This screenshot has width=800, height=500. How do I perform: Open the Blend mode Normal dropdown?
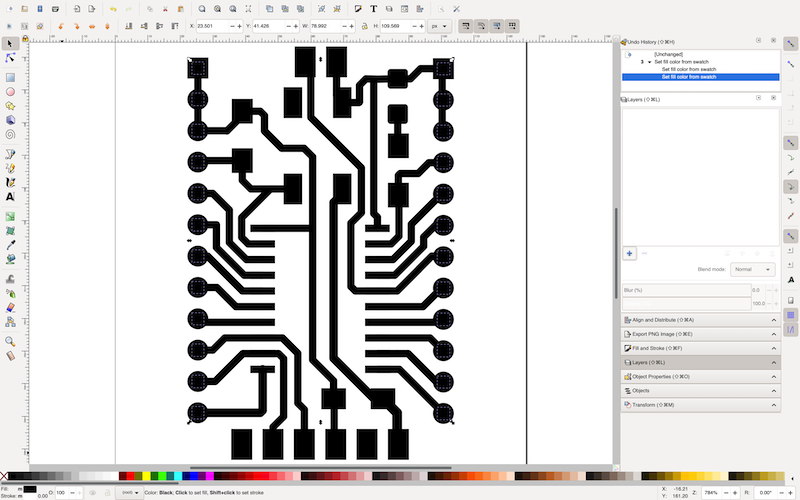(x=753, y=269)
